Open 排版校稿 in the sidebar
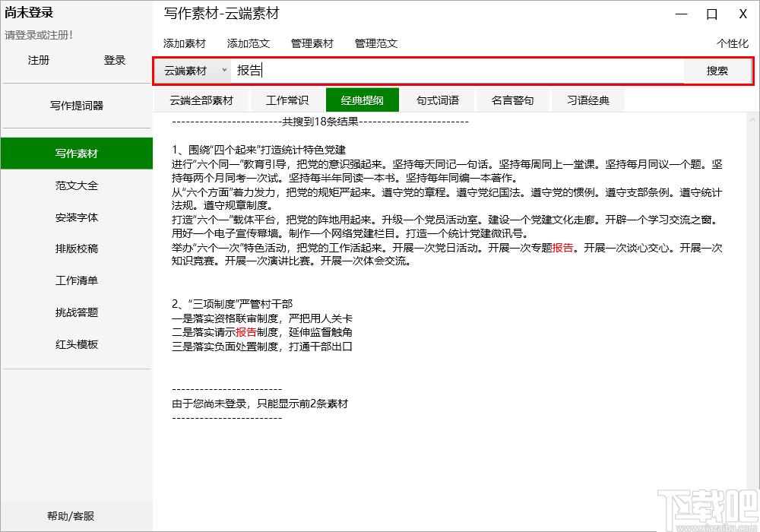The image size is (760, 532). point(77,249)
